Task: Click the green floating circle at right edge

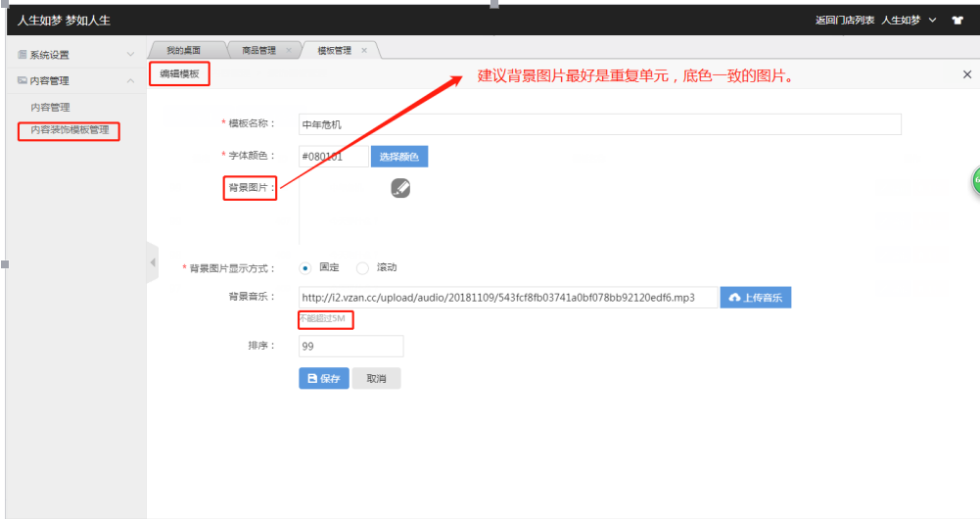Action: tap(975, 181)
